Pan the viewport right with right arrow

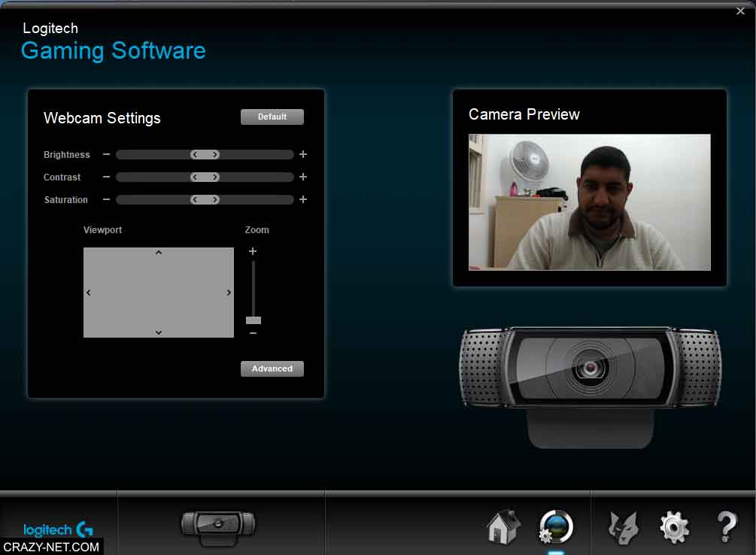[229, 293]
